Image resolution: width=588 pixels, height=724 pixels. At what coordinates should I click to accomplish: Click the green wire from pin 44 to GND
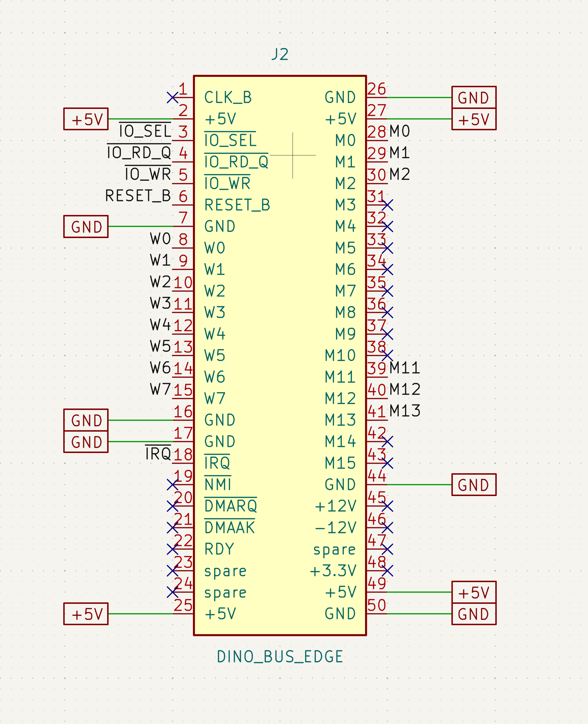click(x=419, y=485)
